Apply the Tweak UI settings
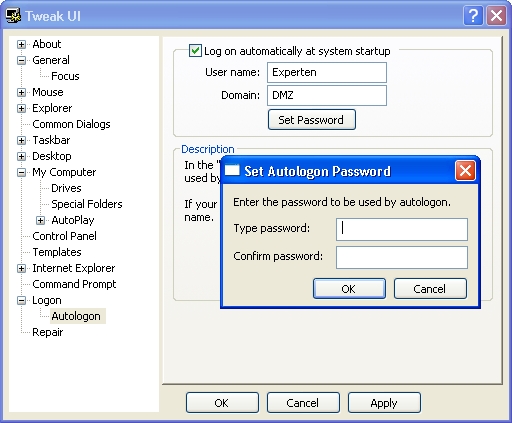The width and height of the screenshot is (512, 423). [384, 403]
